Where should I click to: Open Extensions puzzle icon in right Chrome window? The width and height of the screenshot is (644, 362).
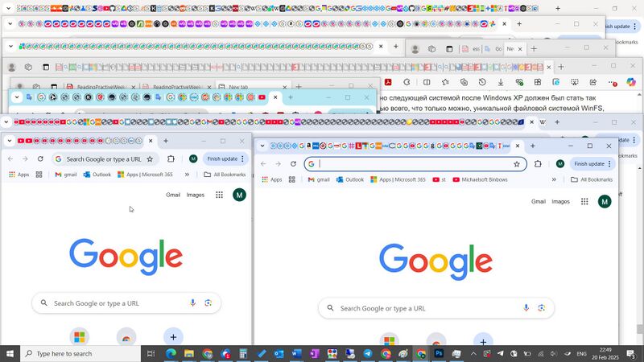538,164
